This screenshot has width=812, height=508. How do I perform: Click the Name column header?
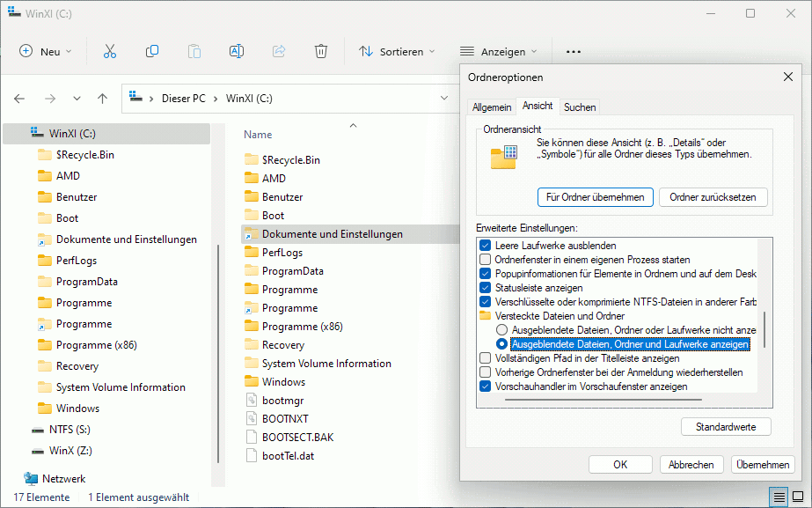(x=258, y=134)
